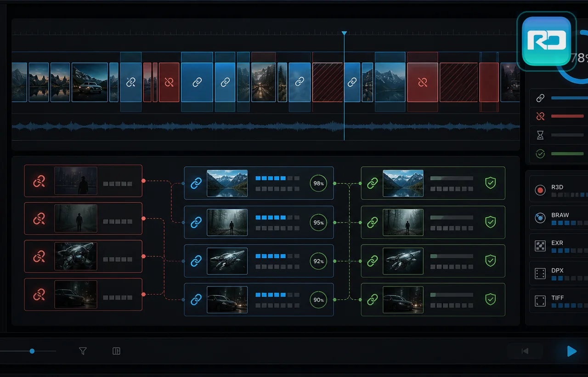
Task: Click the red broken-link timeline clip before the playhead
Action: 169,82
